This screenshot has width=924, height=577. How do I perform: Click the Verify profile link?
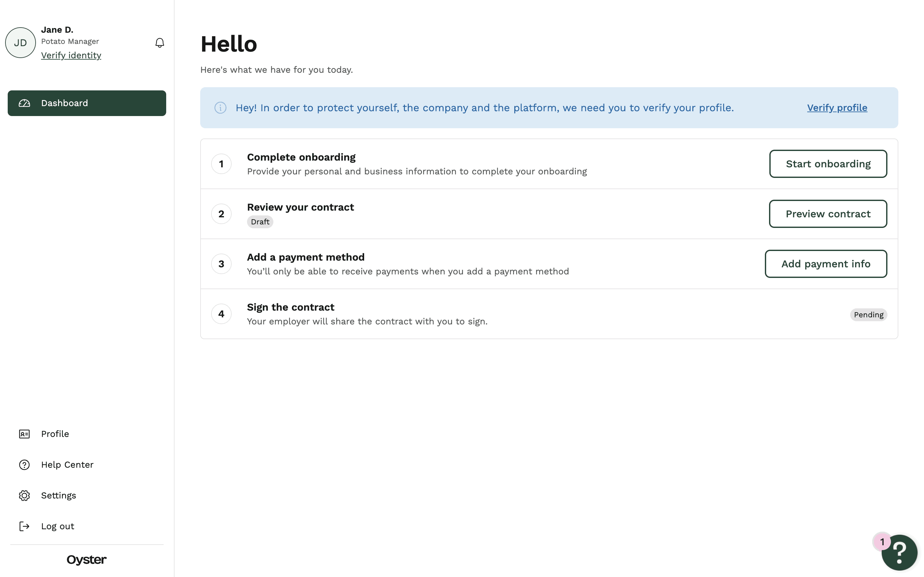(x=837, y=108)
